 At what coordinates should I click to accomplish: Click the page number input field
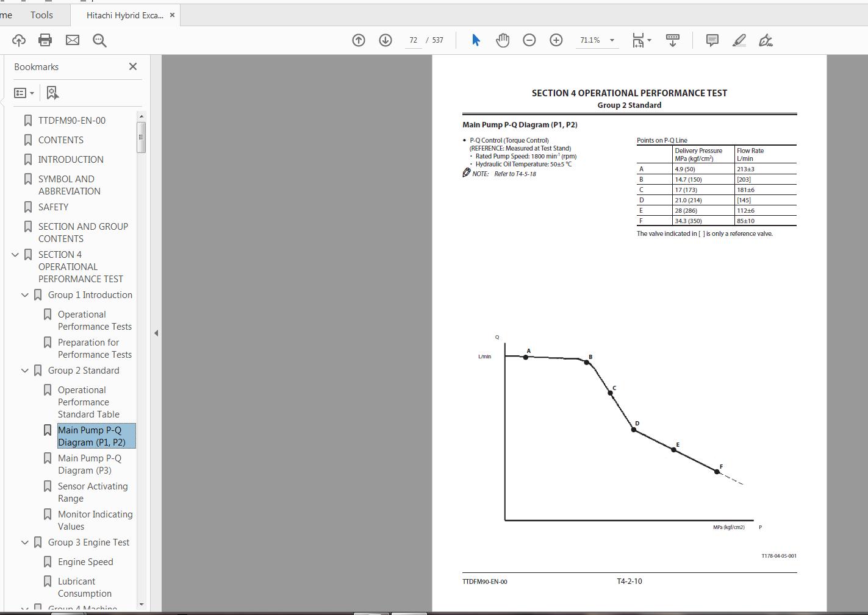[x=413, y=40]
